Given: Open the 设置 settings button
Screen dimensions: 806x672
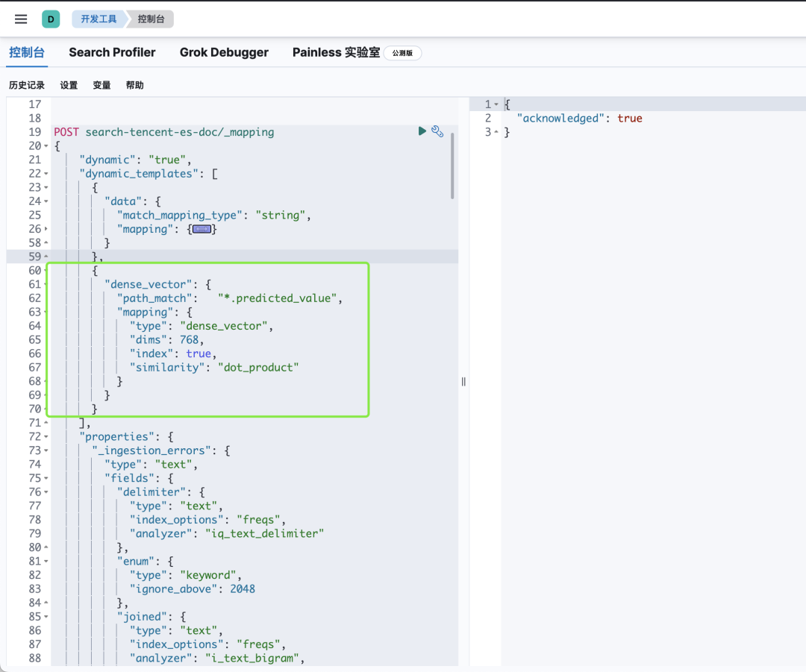Looking at the screenshot, I should click(x=69, y=85).
